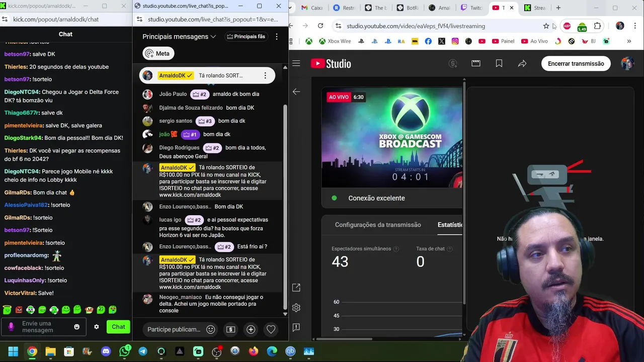
Task: Open Configurações da transmissão tab
Action: point(378,225)
